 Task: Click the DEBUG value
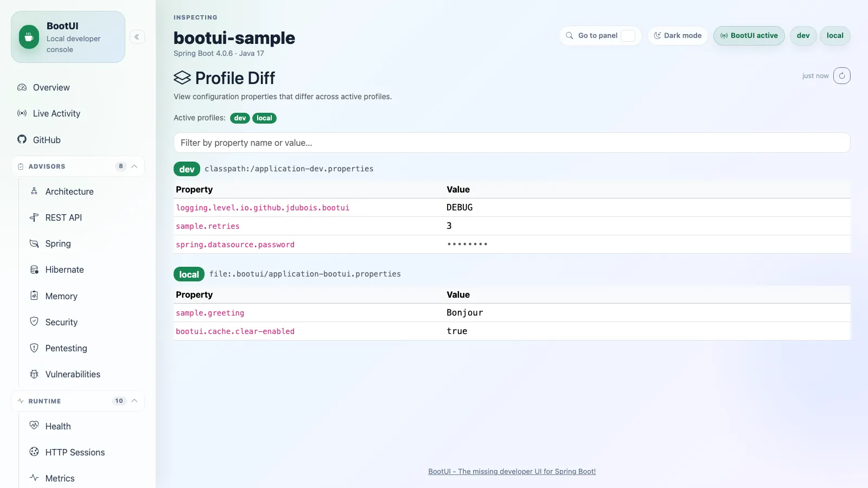pyautogui.click(x=459, y=208)
